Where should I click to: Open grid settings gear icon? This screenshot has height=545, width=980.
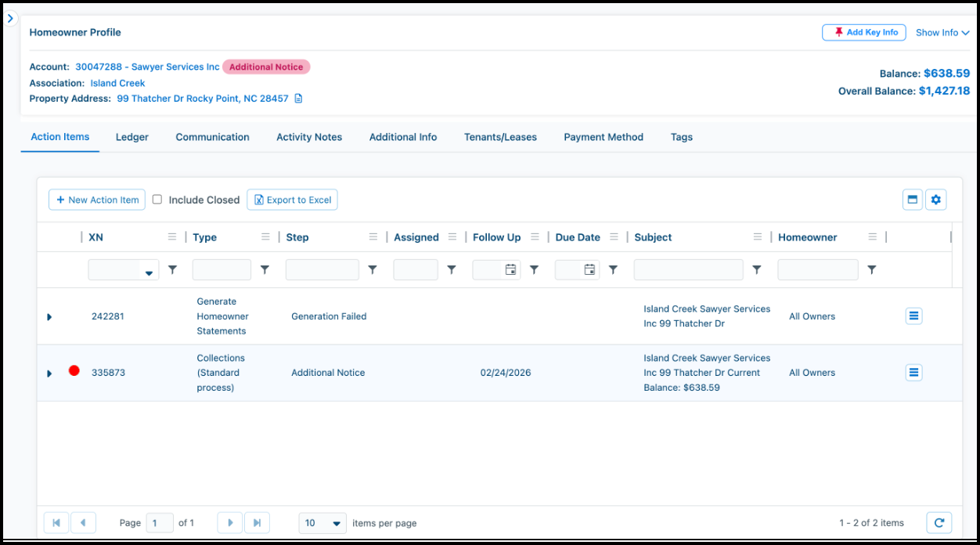coord(936,200)
